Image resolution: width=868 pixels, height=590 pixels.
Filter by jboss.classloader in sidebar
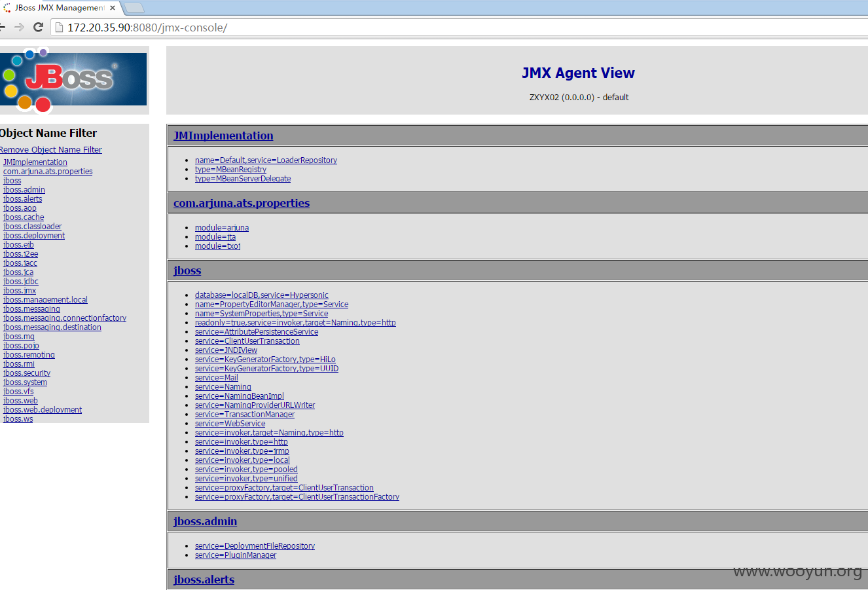pos(32,227)
